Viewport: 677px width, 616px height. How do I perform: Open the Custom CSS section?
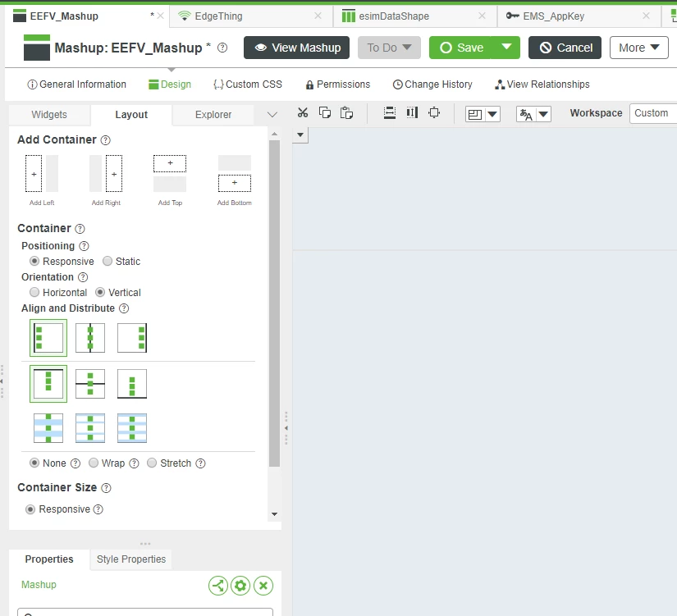(x=247, y=84)
